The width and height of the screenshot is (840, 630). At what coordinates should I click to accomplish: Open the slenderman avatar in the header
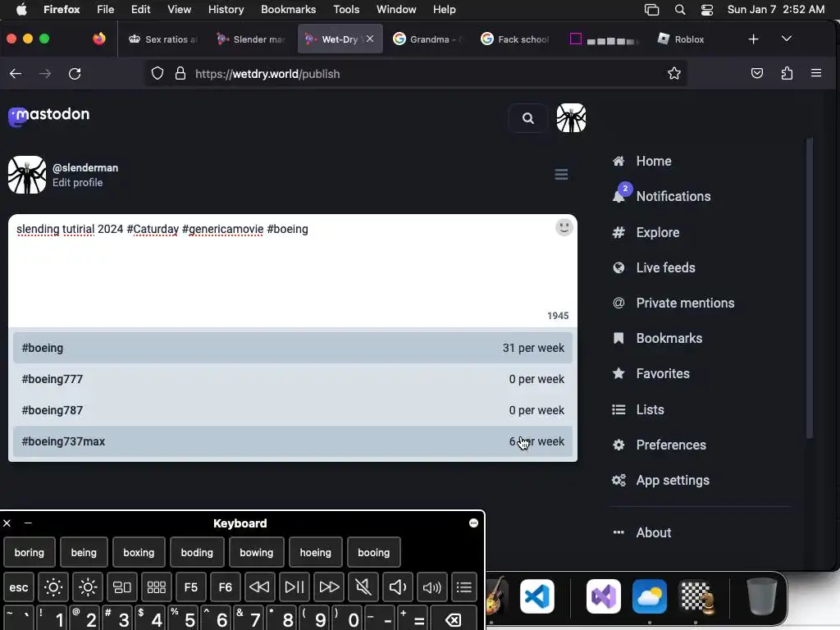click(571, 118)
